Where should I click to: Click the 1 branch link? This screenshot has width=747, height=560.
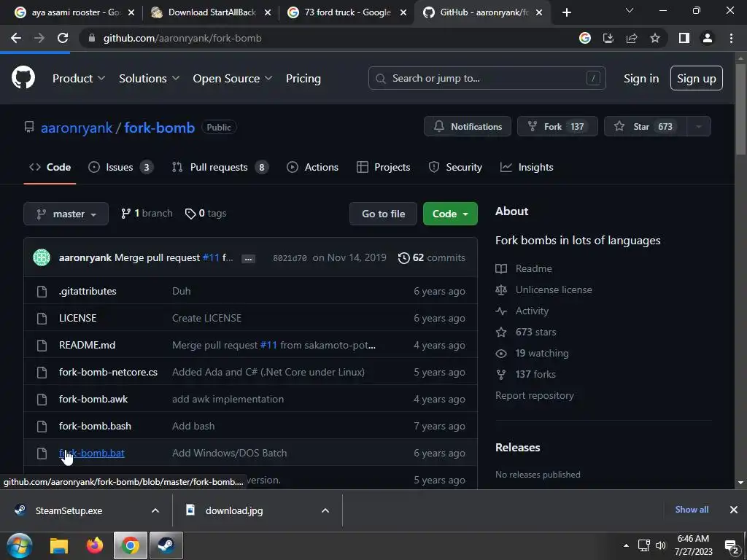147,214
